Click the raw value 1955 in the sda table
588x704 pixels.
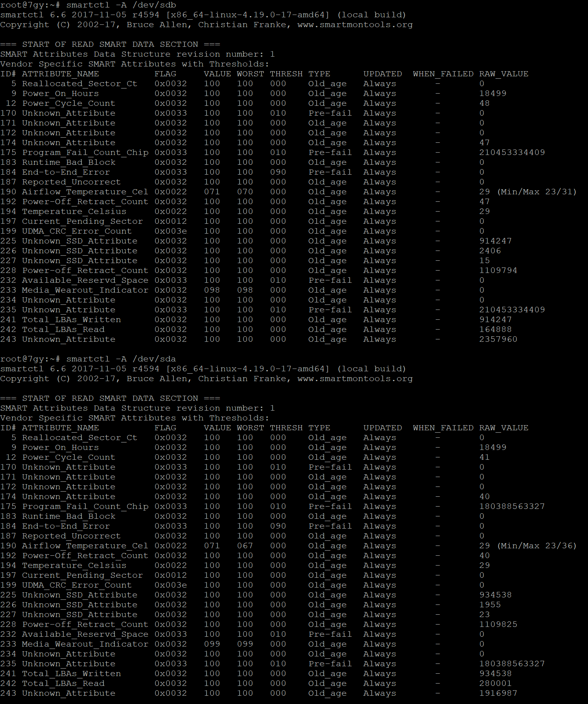490,605
